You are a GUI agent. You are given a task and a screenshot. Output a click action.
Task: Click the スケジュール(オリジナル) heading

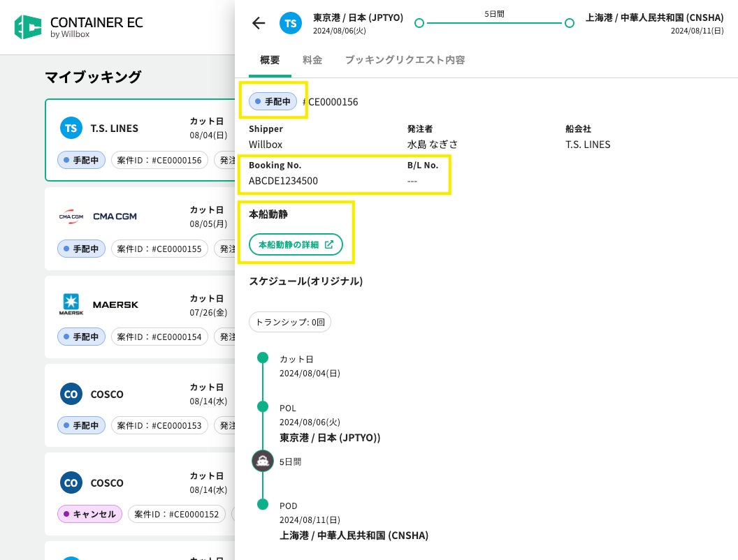click(x=306, y=281)
